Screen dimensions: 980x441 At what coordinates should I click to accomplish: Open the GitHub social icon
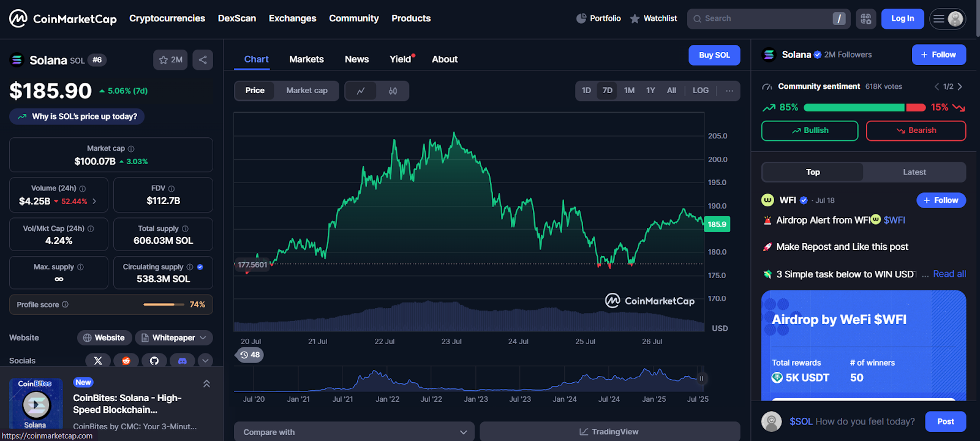click(154, 361)
